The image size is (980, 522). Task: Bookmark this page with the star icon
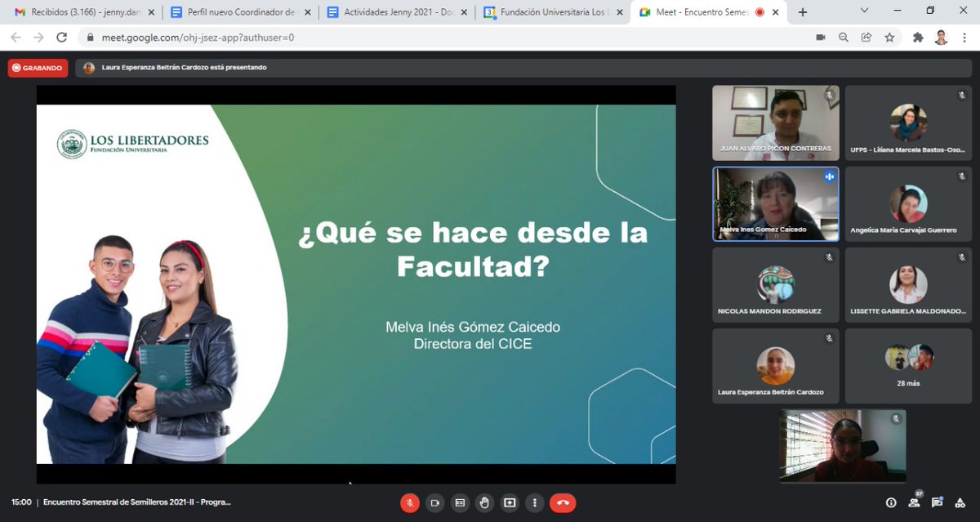(889, 38)
